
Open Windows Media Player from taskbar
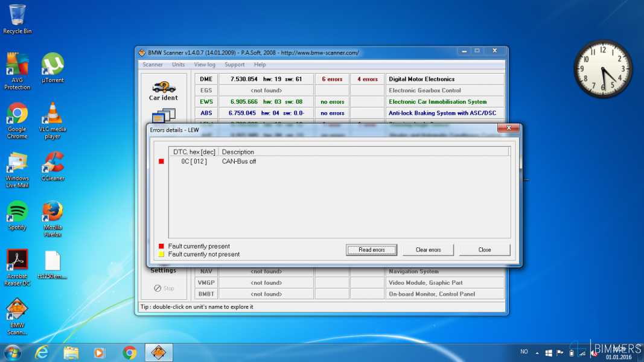click(x=99, y=352)
